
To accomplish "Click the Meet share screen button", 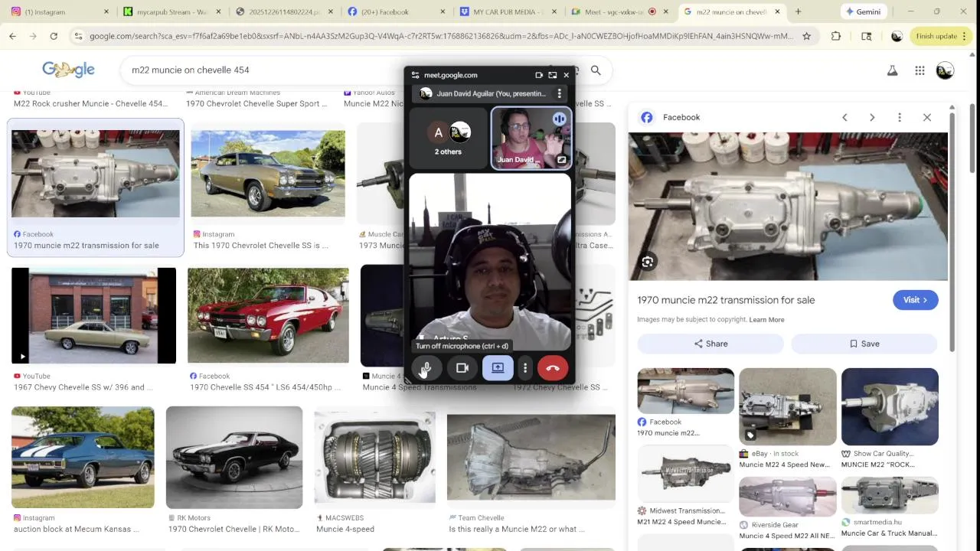I will [x=498, y=368].
